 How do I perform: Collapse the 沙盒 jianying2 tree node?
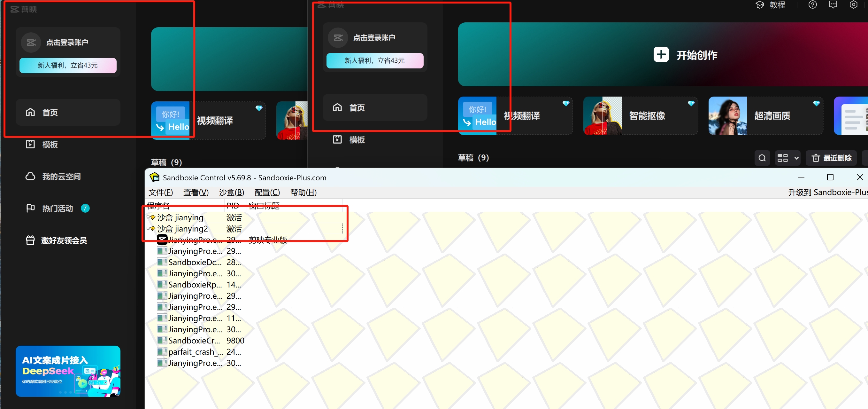coord(148,228)
